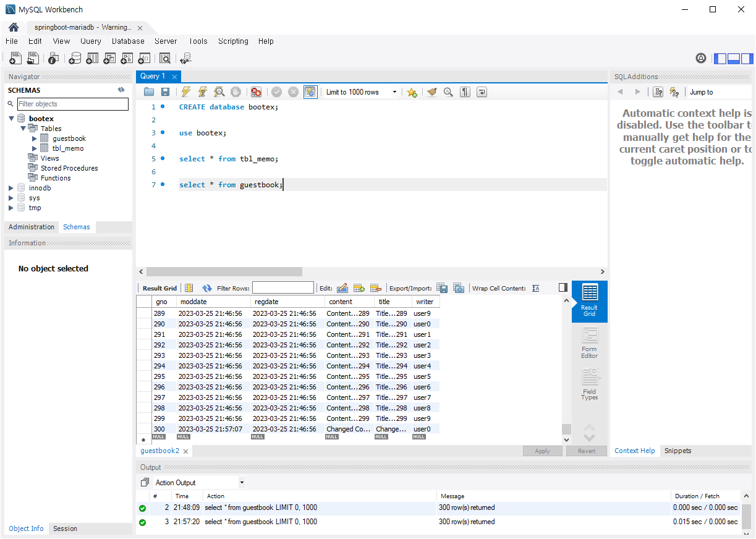
Task: Open Form Editor result view
Action: click(x=589, y=343)
